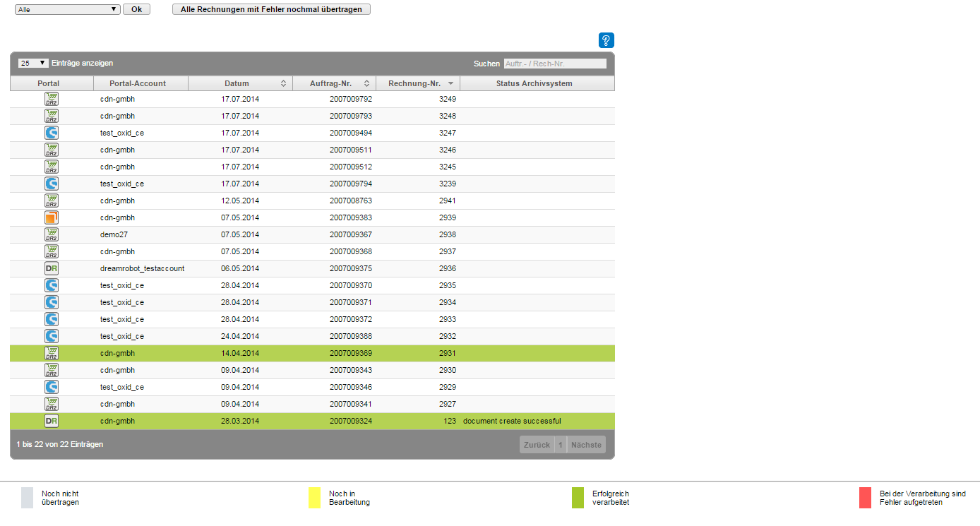Click order number 2007009375

click(351, 268)
